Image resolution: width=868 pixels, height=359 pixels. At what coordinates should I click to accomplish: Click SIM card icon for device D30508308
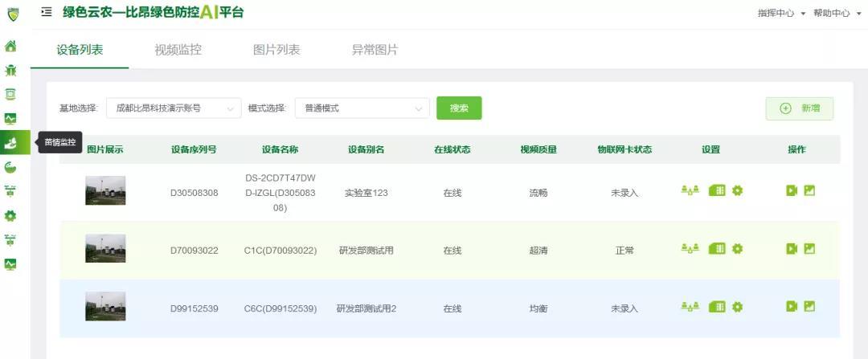tap(717, 190)
